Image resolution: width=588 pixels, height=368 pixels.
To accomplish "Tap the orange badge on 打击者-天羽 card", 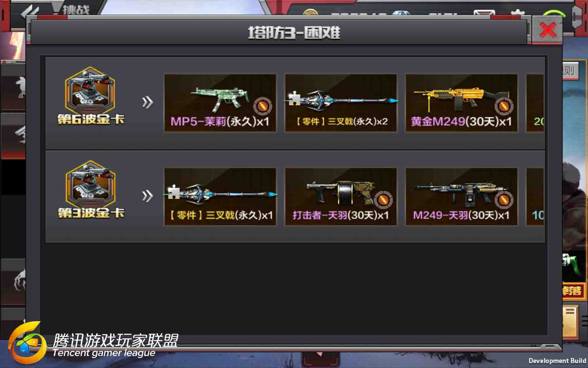I will (383, 200).
